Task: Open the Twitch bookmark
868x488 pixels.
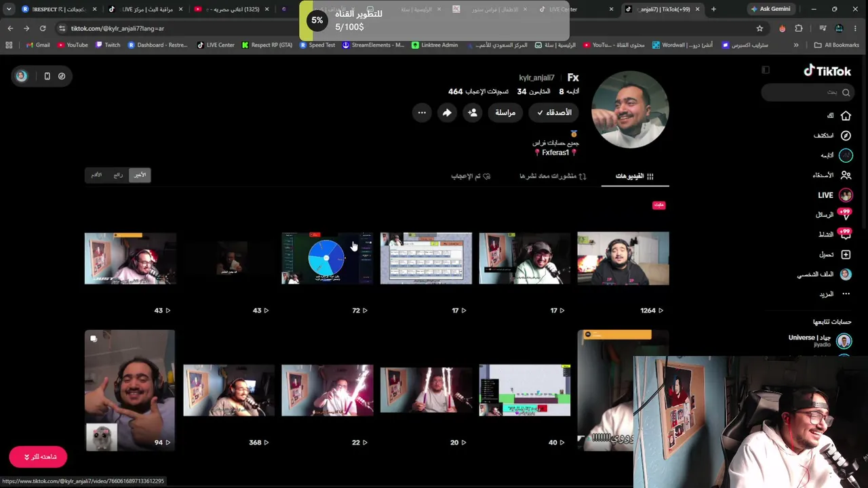Action: coord(108,45)
